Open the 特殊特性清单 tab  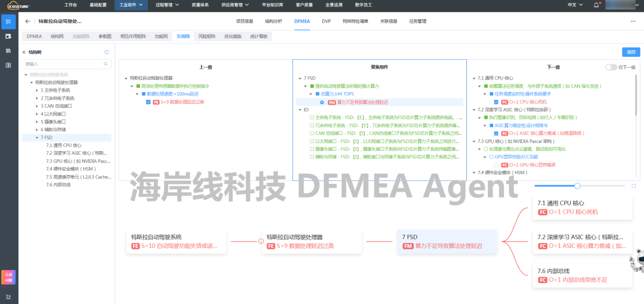point(355,22)
